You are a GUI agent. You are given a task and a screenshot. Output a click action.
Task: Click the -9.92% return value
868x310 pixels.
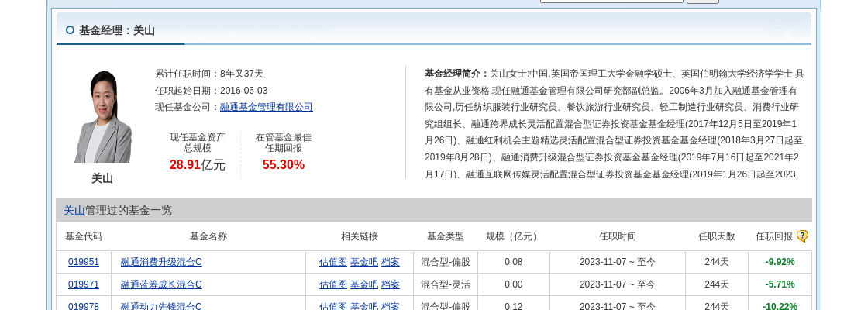780,262
